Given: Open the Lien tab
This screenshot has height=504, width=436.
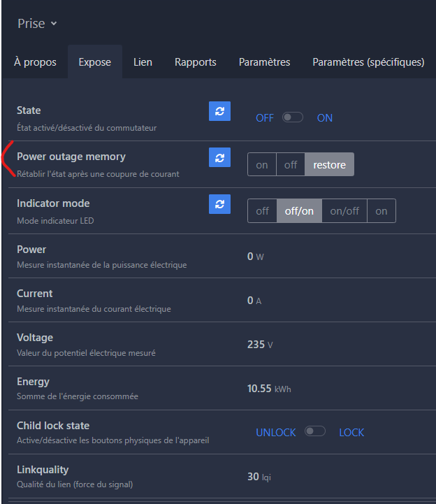Looking at the screenshot, I should coord(143,62).
